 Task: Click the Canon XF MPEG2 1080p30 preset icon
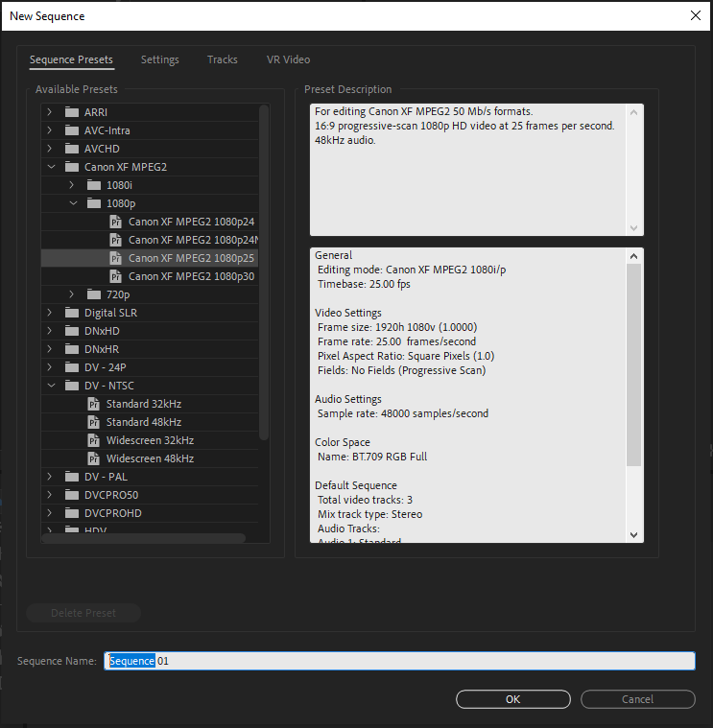point(115,276)
